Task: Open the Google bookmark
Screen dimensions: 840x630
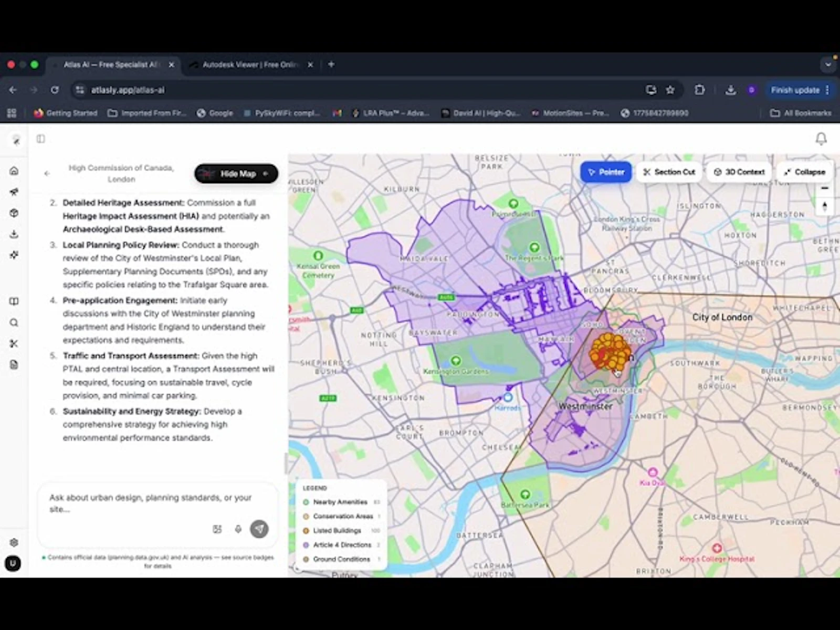Action: click(x=215, y=113)
